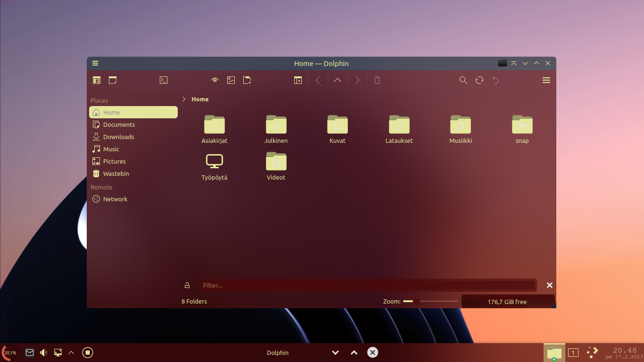Open Music in the Places panel
The width and height of the screenshot is (644, 362).
coord(133,149)
